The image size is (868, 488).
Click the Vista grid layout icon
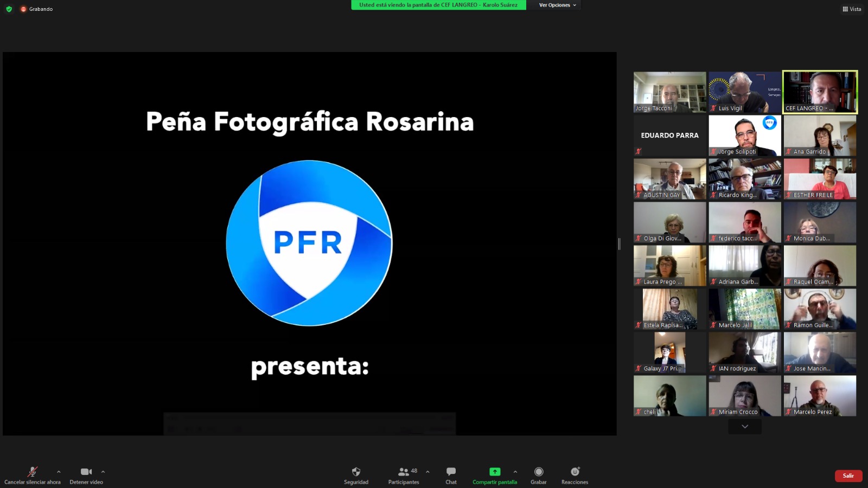point(845,9)
